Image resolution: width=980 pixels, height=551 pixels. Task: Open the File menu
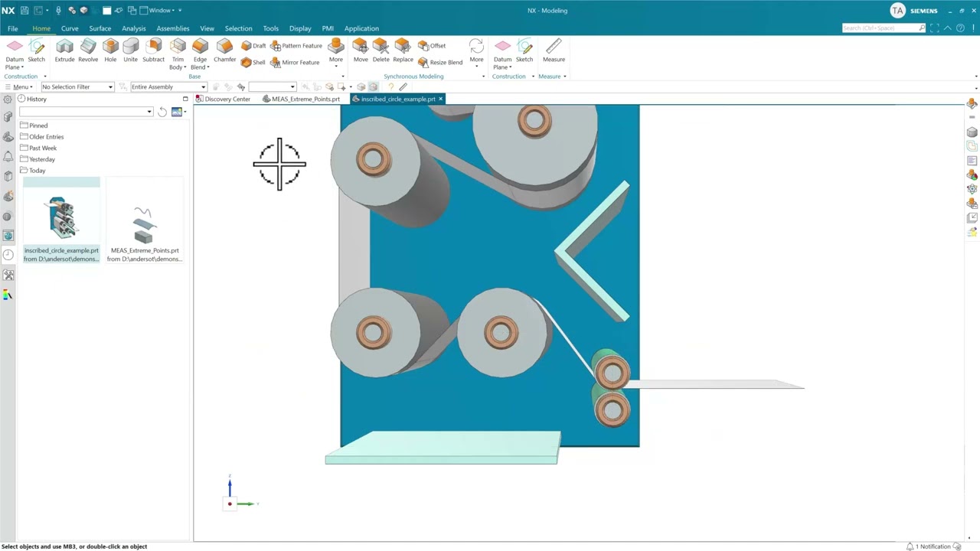(x=12, y=28)
